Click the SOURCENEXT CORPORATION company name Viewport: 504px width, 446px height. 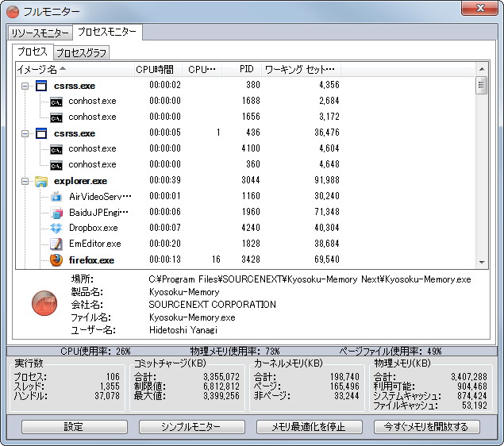tap(212, 305)
